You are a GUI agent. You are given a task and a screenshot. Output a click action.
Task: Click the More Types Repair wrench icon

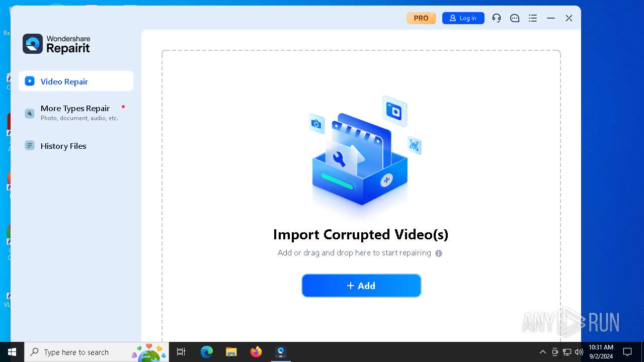tap(30, 113)
